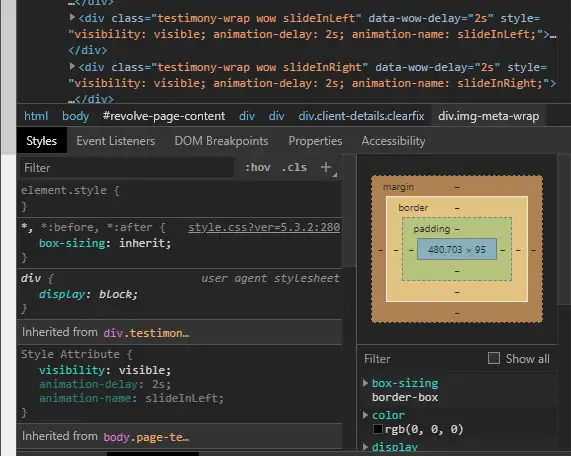Click the 480.703 × 95 content box
The height and width of the screenshot is (456, 571).
pos(457,249)
